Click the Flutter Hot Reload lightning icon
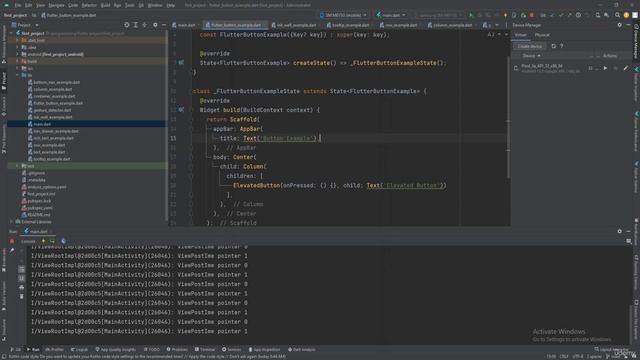Viewport: 640px width, 360px height. click(505, 15)
